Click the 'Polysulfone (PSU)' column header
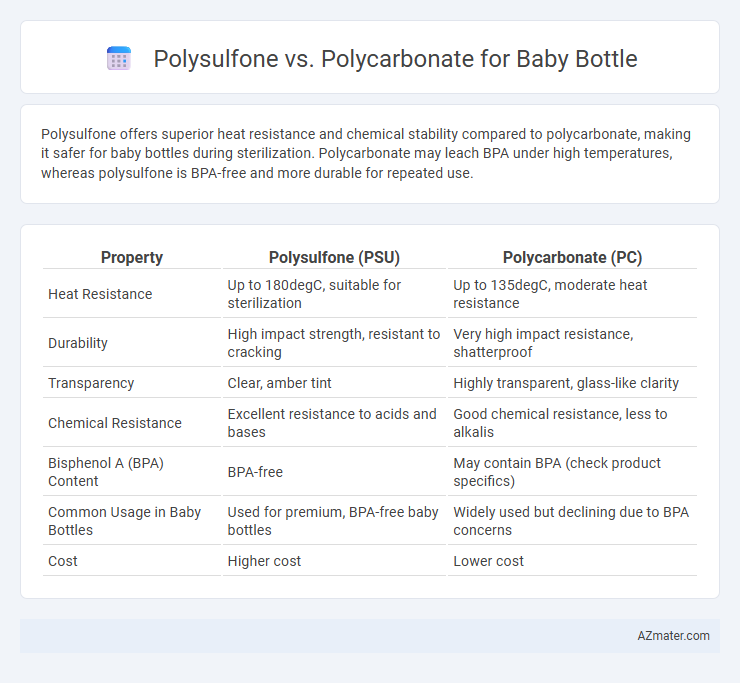Screen dimensions: 740x683 coord(334,257)
